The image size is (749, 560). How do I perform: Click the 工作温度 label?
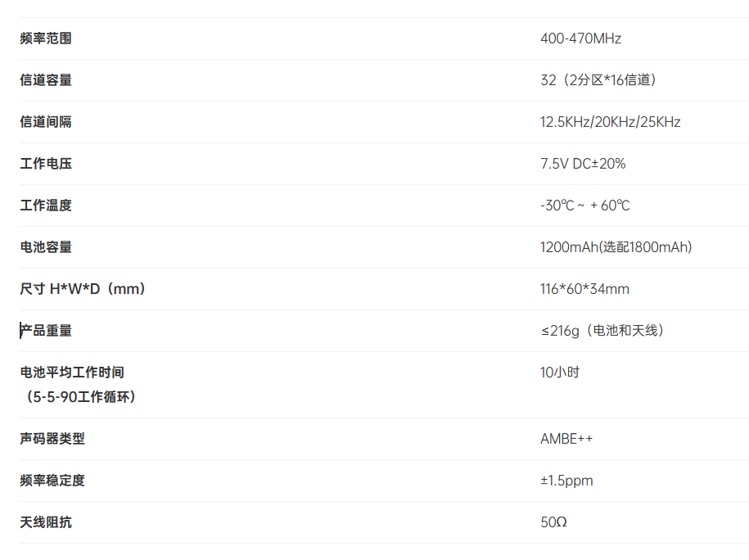46,205
